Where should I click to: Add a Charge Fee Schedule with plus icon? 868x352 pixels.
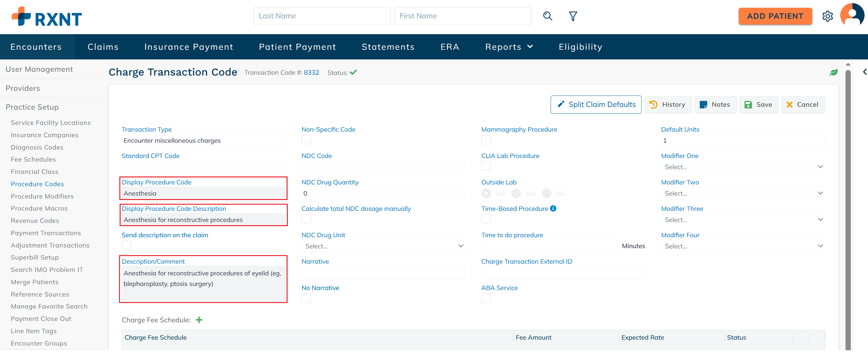point(199,320)
